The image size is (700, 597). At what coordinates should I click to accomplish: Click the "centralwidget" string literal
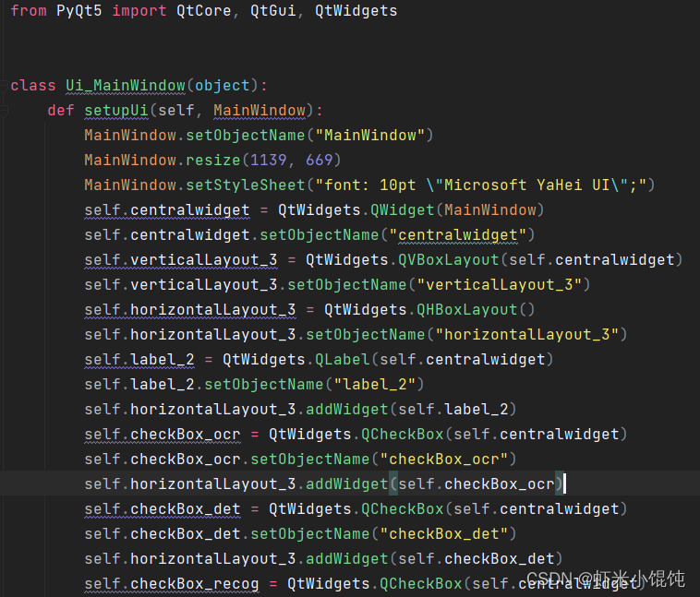click(x=458, y=235)
